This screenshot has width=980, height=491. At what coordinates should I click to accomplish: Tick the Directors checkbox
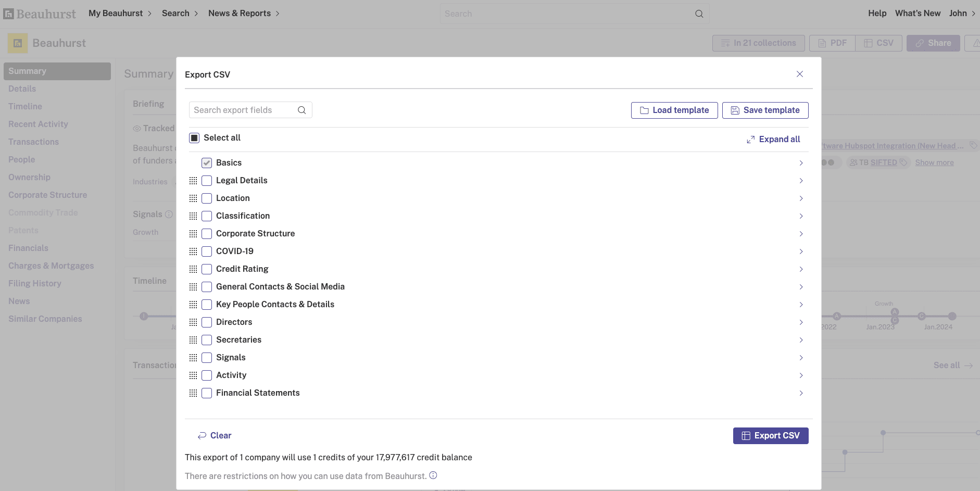click(x=207, y=322)
